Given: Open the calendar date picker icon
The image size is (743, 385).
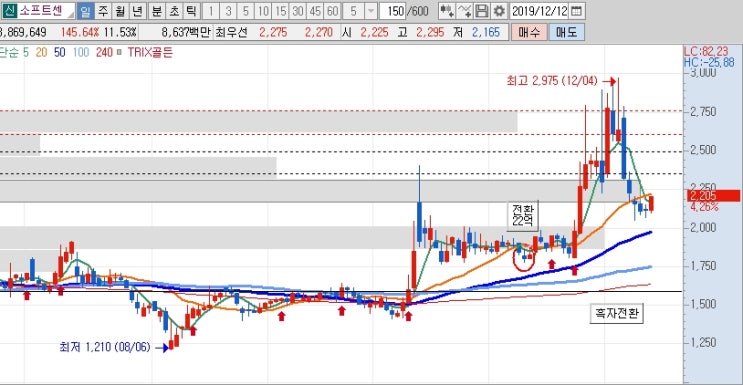Looking at the screenshot, I should [576, 10].
